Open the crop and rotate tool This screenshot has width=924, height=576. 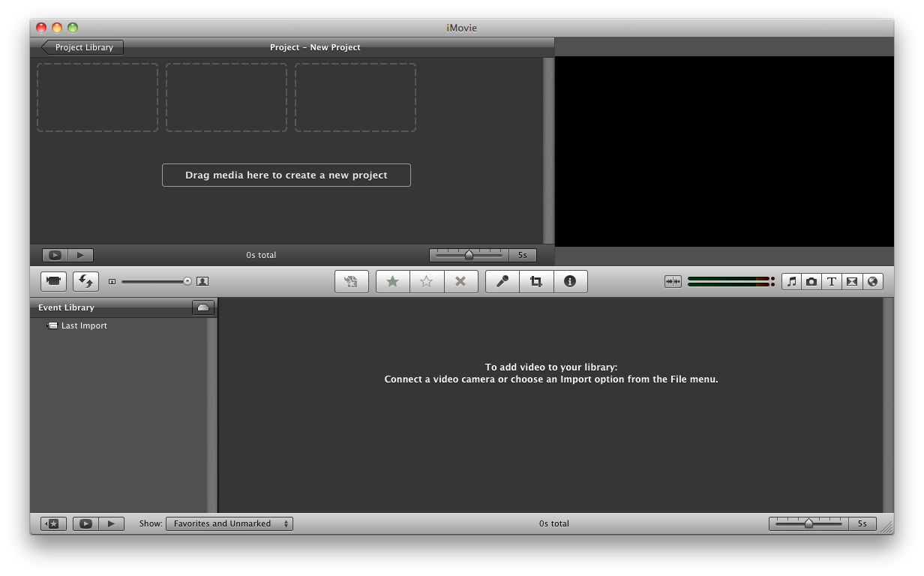(x=536, y=281)
